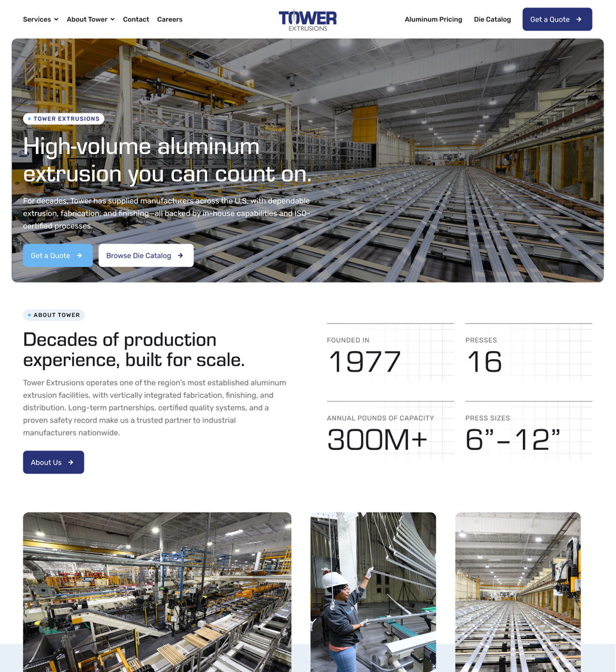The width and height of the screenshot is (616, 672).
Task: Open the About Us button
Action: coord(53,462)
